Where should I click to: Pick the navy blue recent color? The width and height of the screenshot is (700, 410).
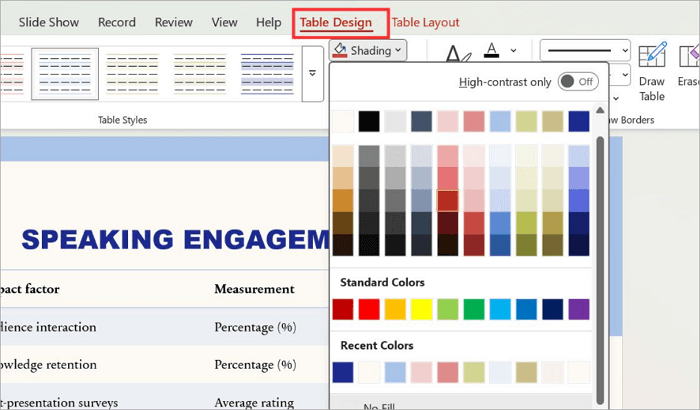coord(342,372)
